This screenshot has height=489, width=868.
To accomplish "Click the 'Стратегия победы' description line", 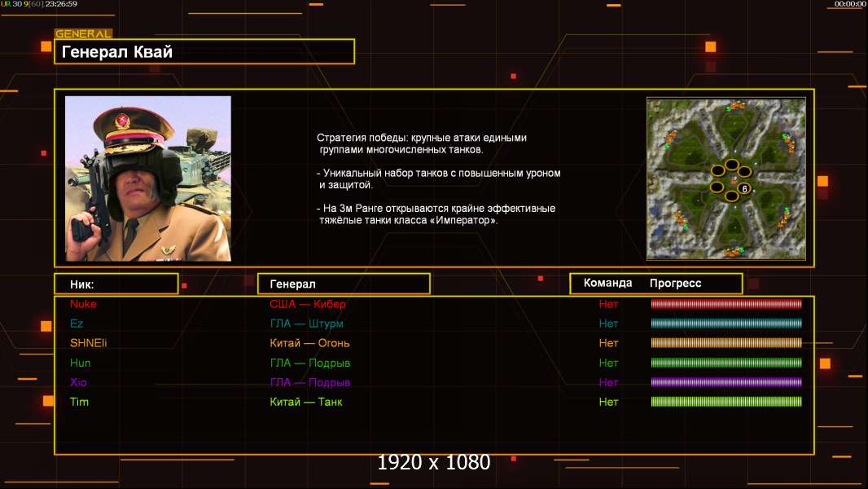I will pos(421,143).
